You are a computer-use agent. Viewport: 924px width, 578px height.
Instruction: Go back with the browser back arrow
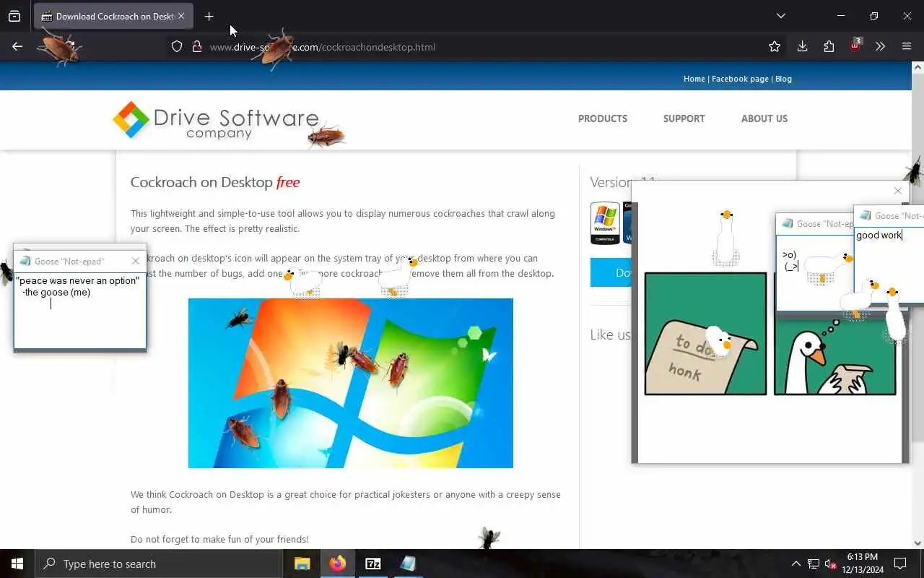pyautogui.click(x=17, y=46)
